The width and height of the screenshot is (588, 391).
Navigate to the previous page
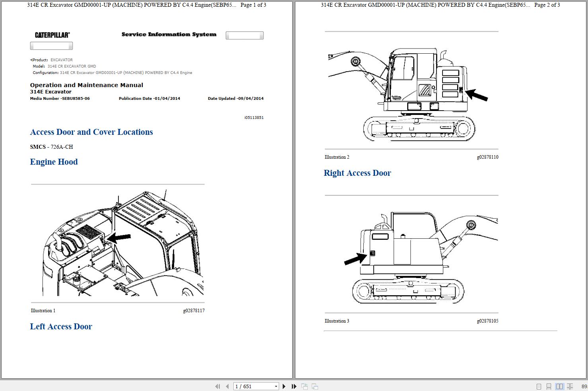pos(227,386)
